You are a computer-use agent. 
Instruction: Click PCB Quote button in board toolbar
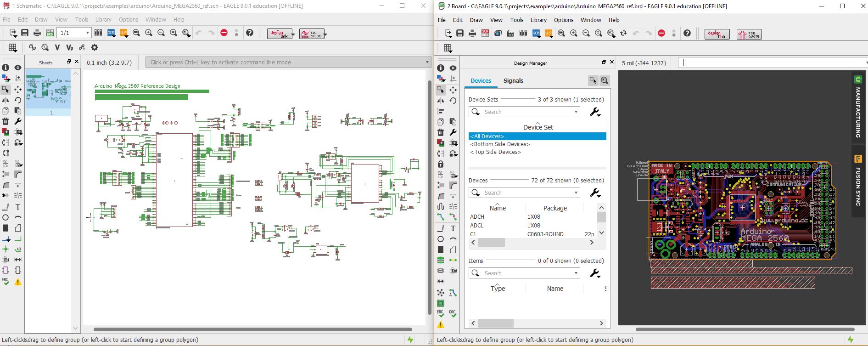(x=749, y=34)
